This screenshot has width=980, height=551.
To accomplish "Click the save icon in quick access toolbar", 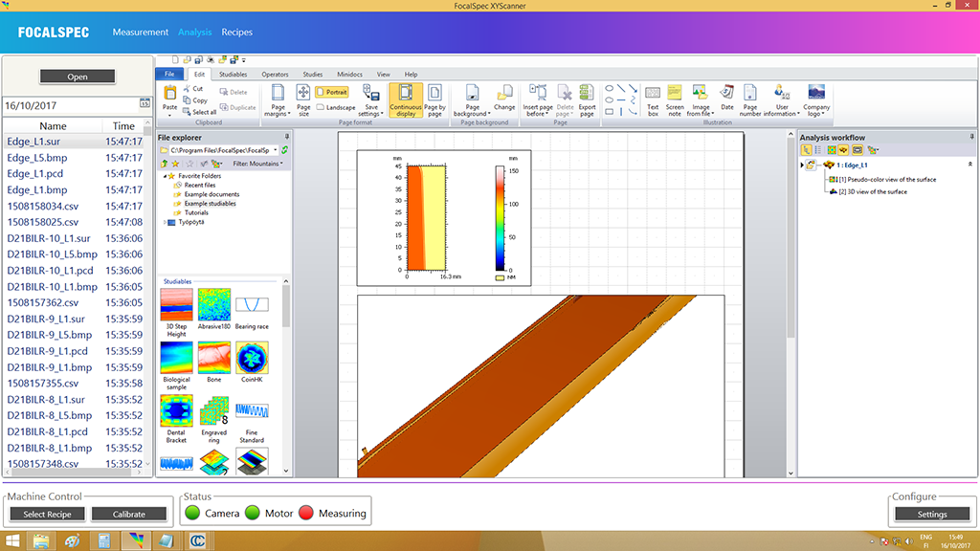I will (x=199, y=60).
